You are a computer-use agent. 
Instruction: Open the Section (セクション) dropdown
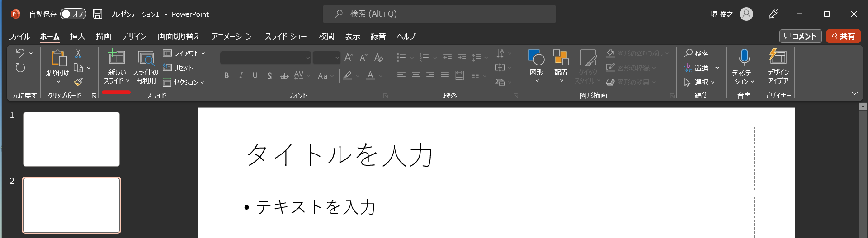(184, 82)
